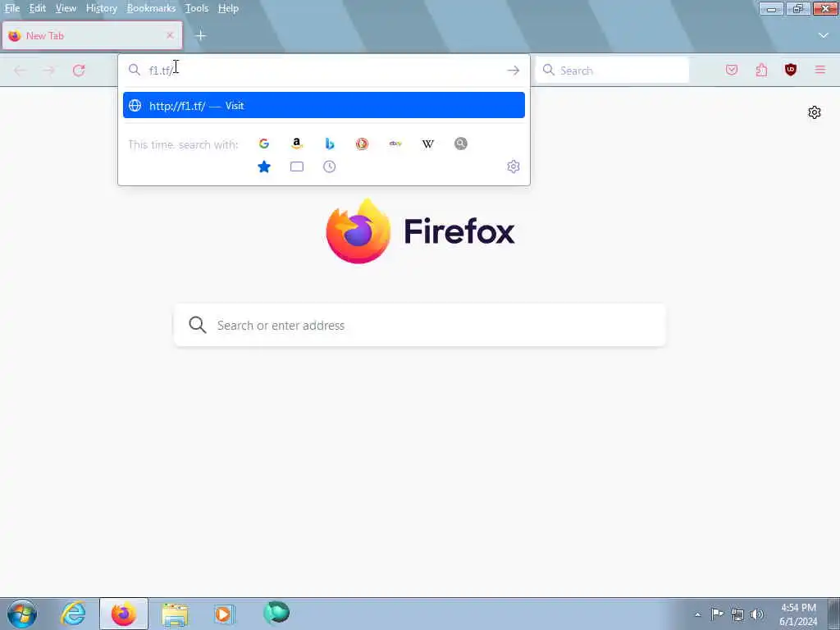Close the New Tab tab
Screen dimensions: 840x630
coord(170,35)
